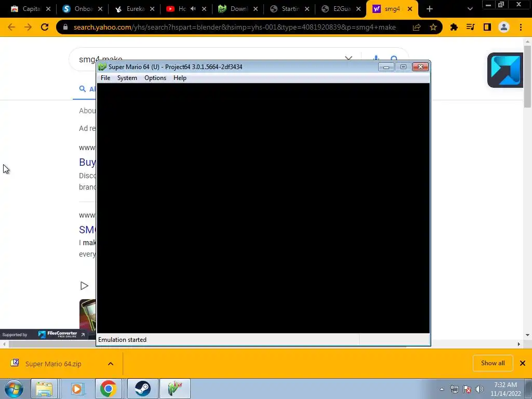The width and height of the screenshot is (532, 399).
Task: Close the Eureka tab
Action: [x=152, y=9]
